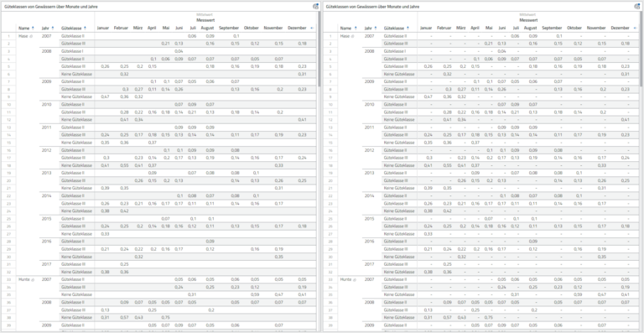Sort by Güteklasse arrow in right table
The height and width of the screenshot is (333, 644).
(x=408, y=29)
